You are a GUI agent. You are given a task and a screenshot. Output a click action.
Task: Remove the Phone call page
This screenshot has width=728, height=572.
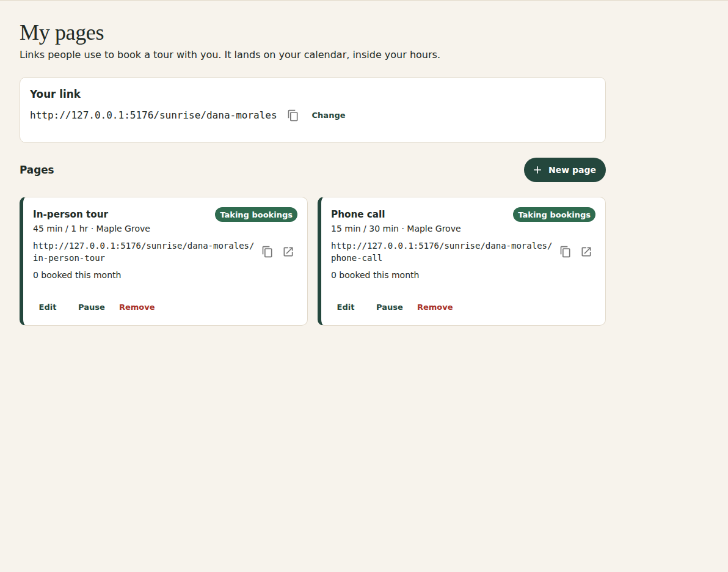point(435,307)
